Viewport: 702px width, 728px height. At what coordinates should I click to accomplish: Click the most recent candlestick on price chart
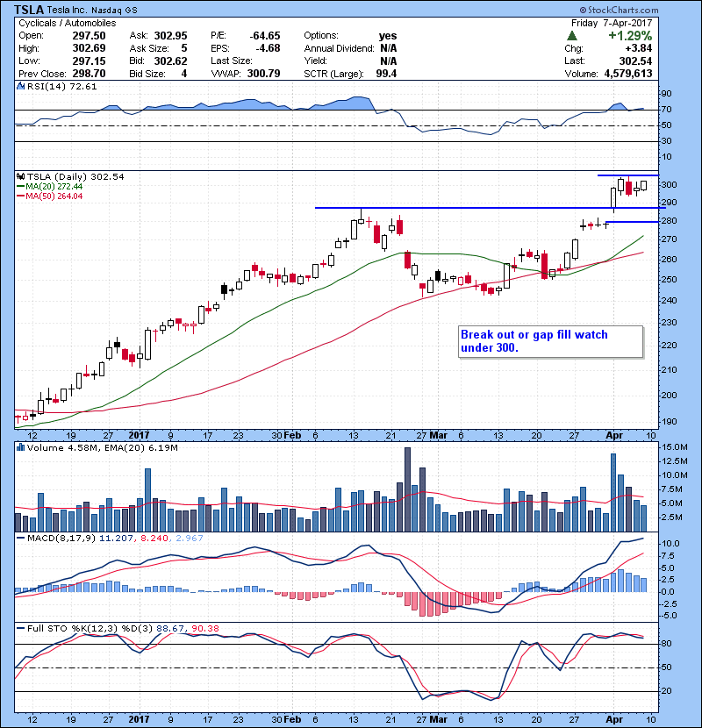(x=643, y=186)
